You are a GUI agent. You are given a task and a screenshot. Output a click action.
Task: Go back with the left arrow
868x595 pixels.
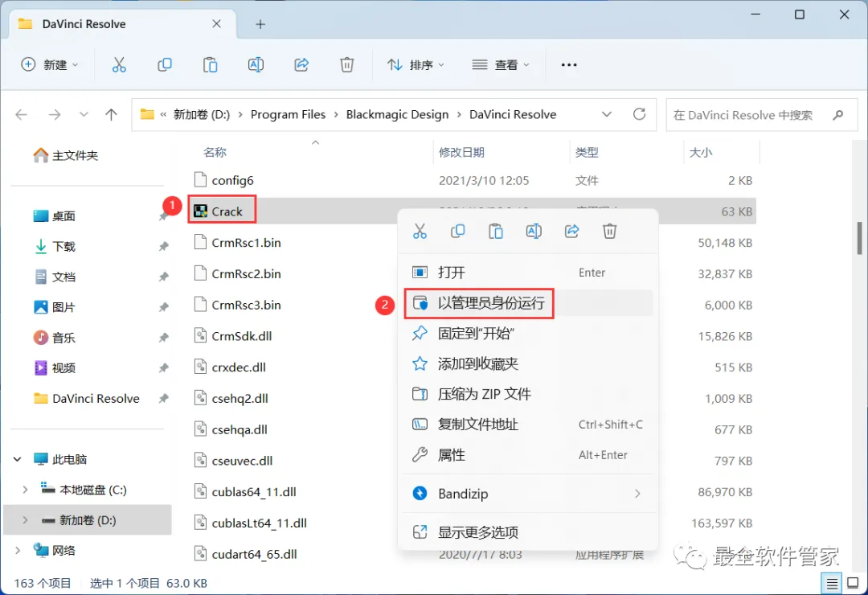[x=22, y=115]
